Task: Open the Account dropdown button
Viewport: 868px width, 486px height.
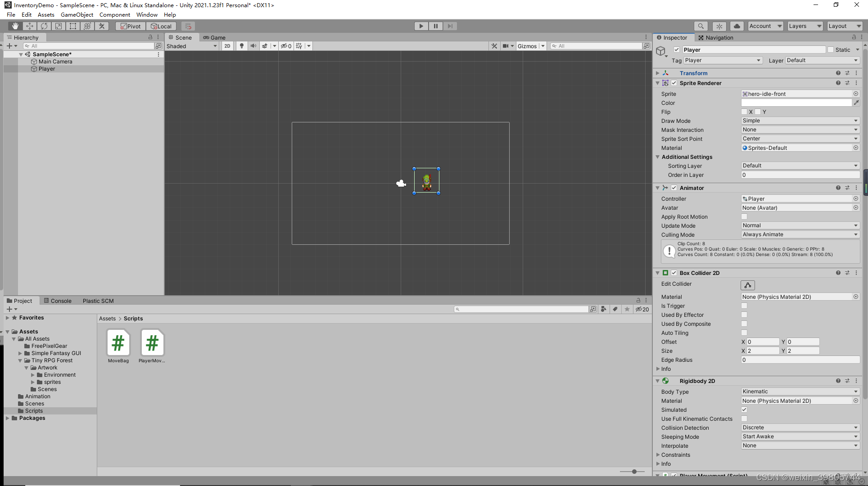Action: coord(765,26)
